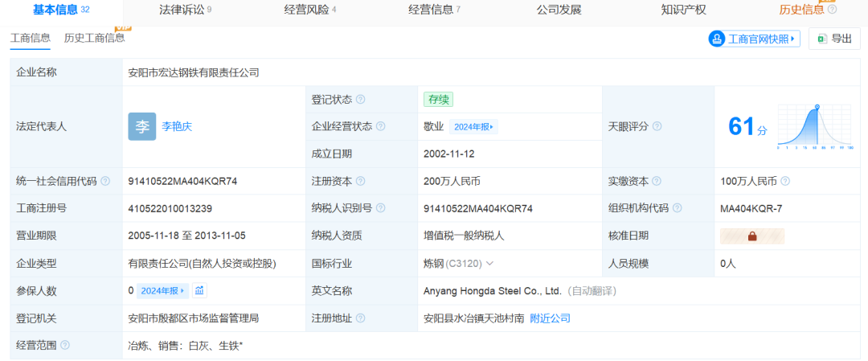
Task: Click help icon next to 天眼评分
Action: point(657,126)
